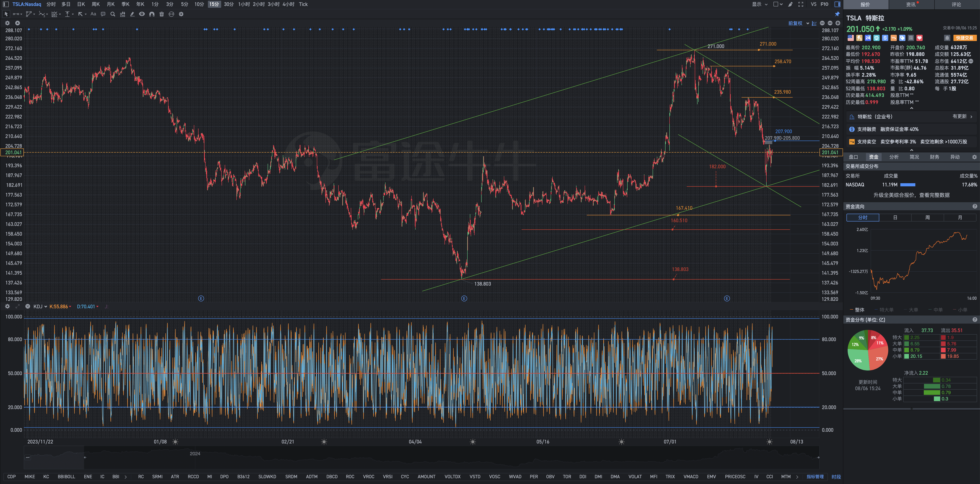Open the 资讯 news tab
Image resolution: width=980 pixels, height=484 pixels.
pyautogui.click(x=911, y=4)
